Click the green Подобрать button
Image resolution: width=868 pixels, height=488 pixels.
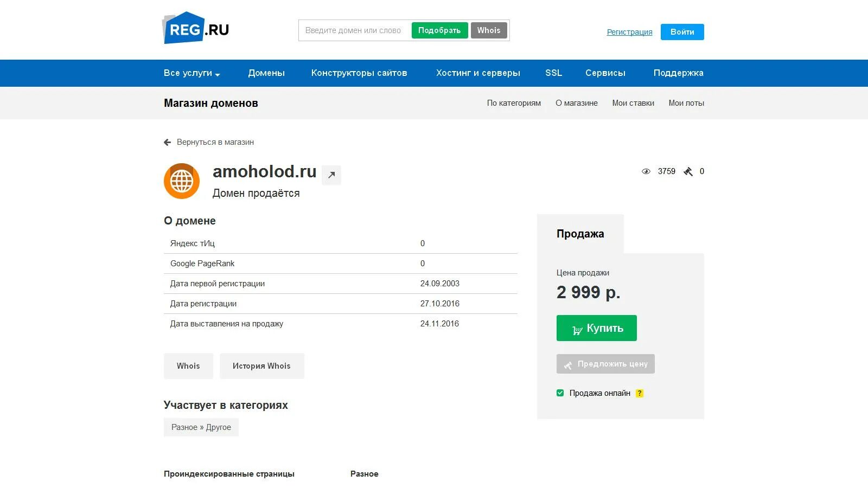click(439, 30)
